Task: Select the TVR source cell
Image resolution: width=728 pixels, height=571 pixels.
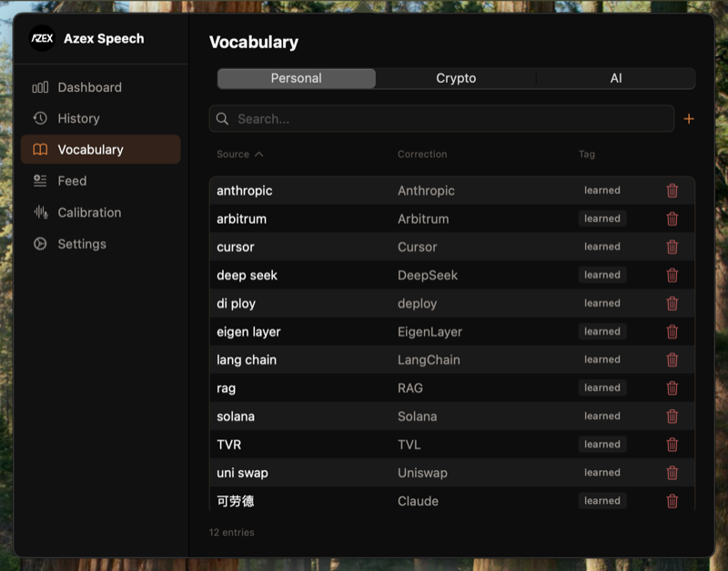Action: [x=229, y=445]
